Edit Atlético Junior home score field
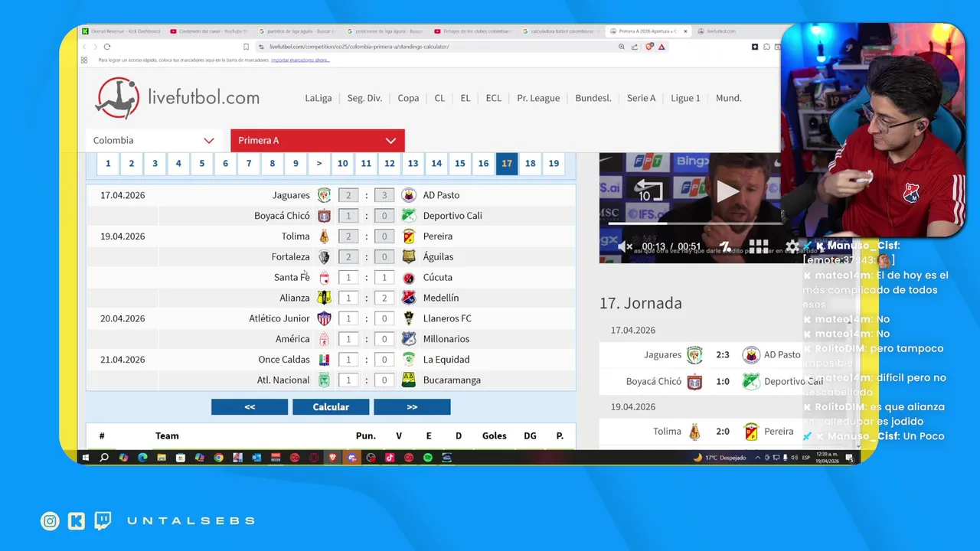The image size is (980, 551). point(348,318)
